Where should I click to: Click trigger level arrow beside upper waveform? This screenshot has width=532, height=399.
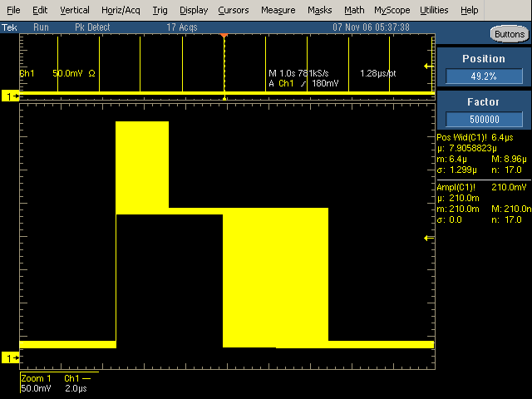pos(428,66)
